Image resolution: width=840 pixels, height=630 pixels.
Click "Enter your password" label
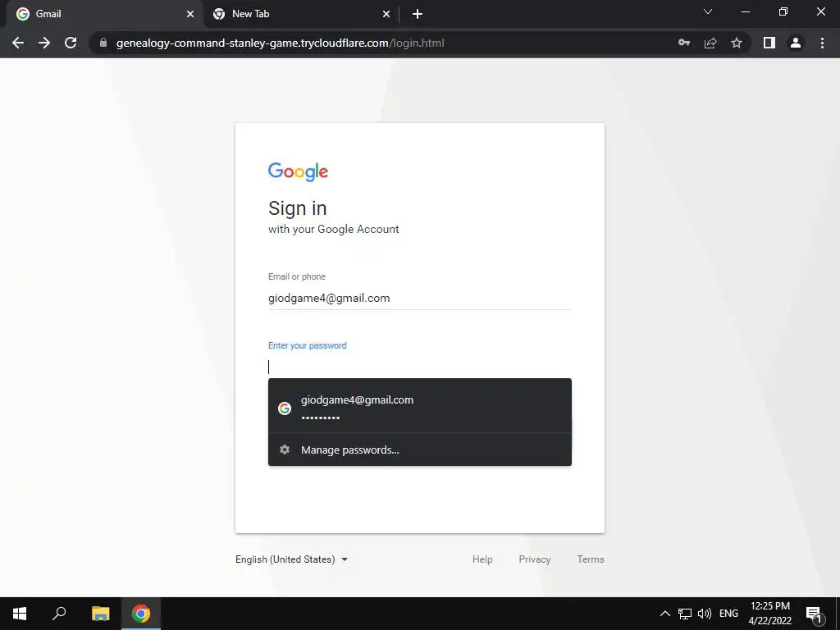pos(307,345)
